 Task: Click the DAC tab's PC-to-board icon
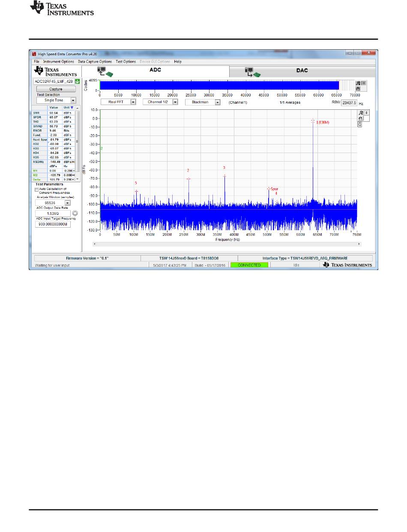pos(253,72)
